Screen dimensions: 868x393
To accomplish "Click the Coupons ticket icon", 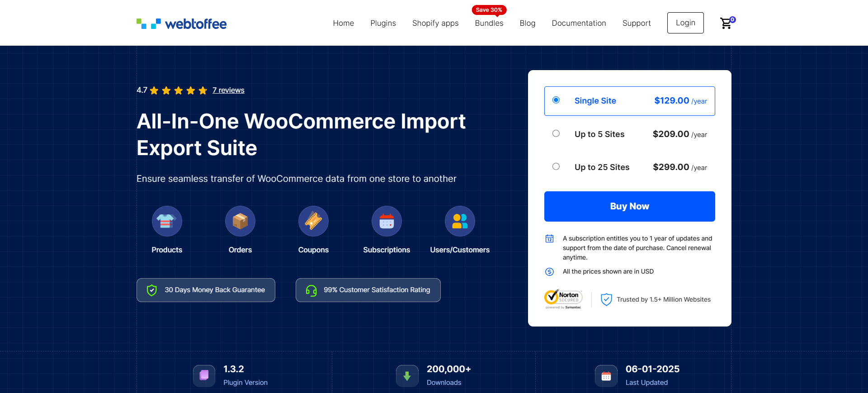I will coord(313,221).
